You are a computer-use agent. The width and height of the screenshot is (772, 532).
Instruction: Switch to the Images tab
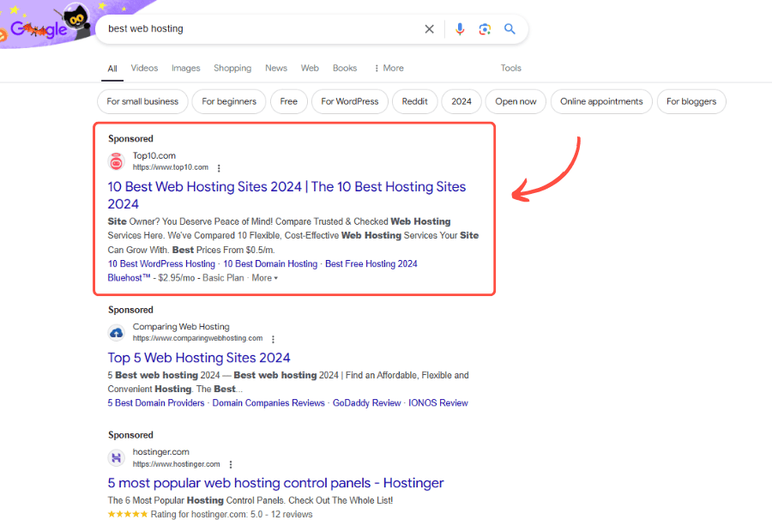(185, 68)
